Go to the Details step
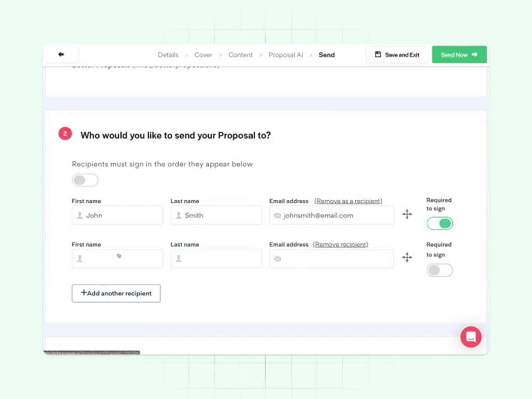The image size is (532, 399). tap(168, 55)
